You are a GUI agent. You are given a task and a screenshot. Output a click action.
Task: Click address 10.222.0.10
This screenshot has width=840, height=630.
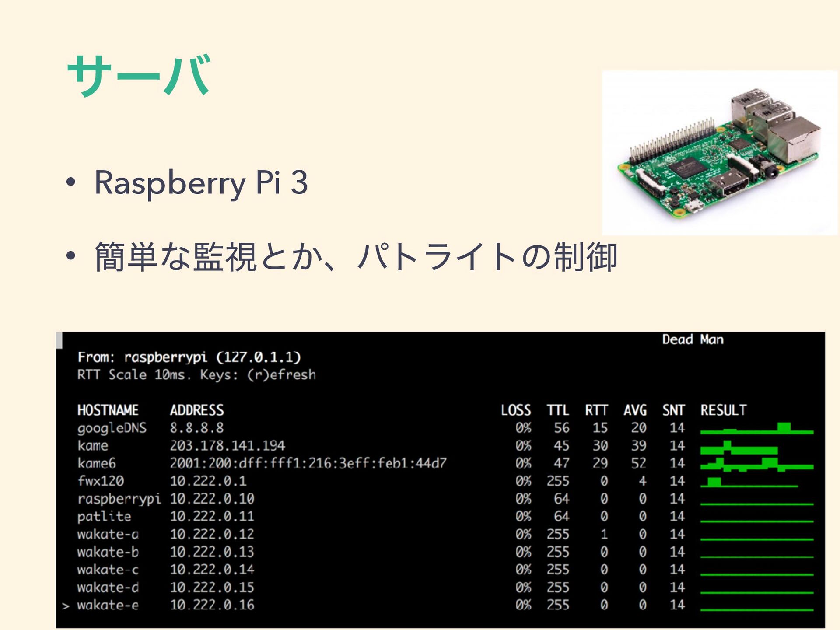[212, 498]
